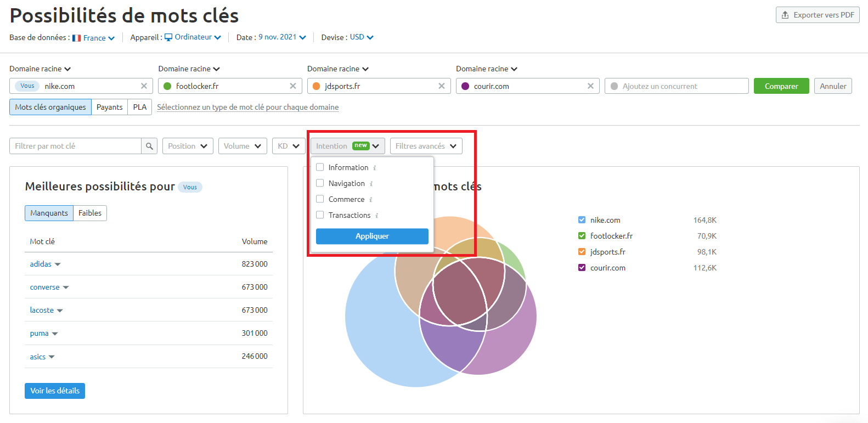Click info icon next to Information

pyautogui.click(x=375, y=168)
